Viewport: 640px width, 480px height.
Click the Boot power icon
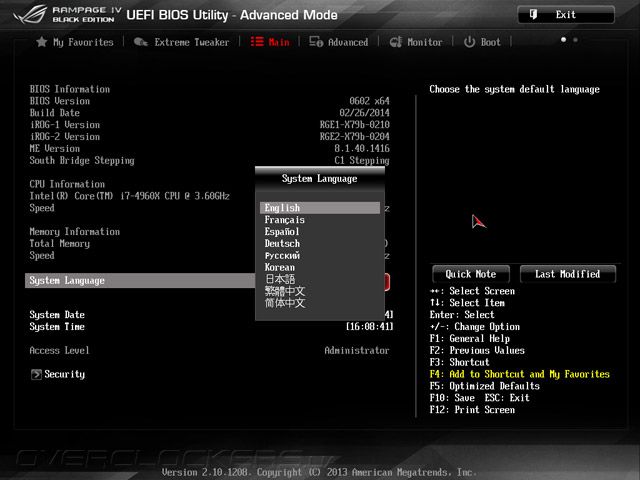tap(469, 42)
